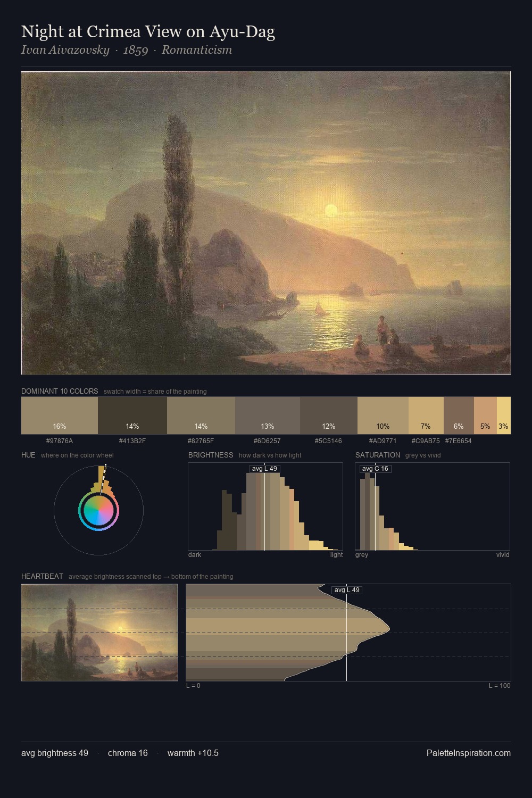
Task: Click the 'SATURATION' section heading
Action: coord(378,455)
